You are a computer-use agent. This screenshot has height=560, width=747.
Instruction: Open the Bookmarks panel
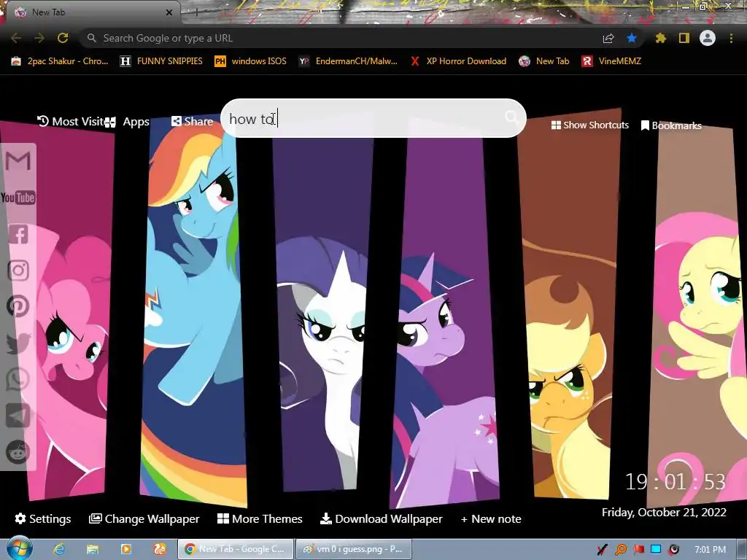pos(671,125)
